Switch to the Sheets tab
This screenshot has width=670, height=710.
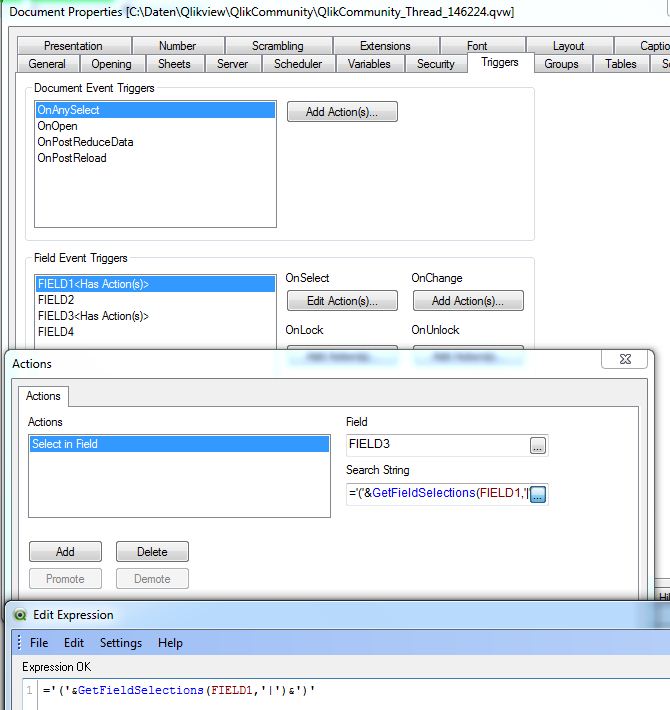coord(174,64)
